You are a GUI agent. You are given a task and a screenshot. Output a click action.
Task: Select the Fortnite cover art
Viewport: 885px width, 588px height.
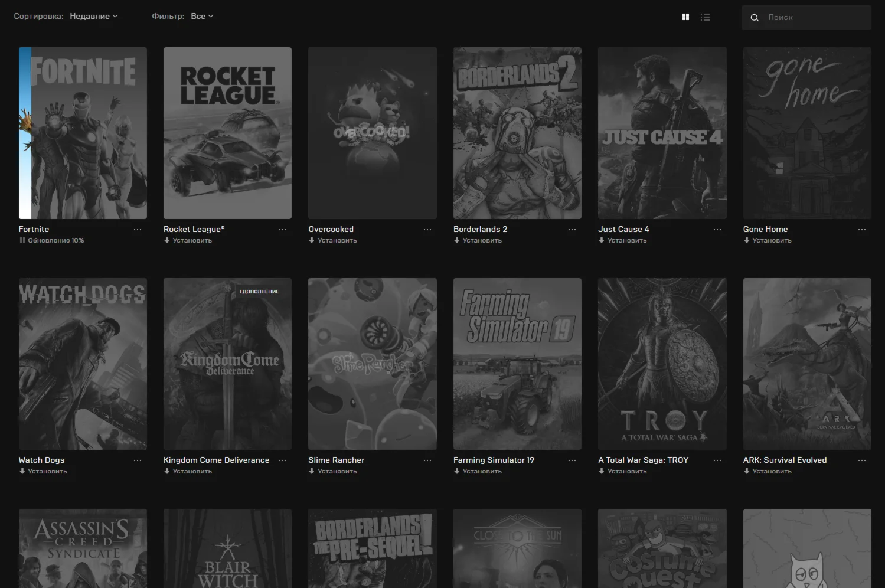[x=83, y=133]
